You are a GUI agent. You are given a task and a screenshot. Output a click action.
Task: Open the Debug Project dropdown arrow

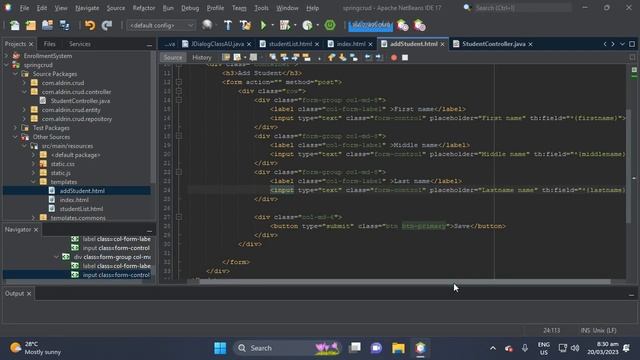[295, 25]
